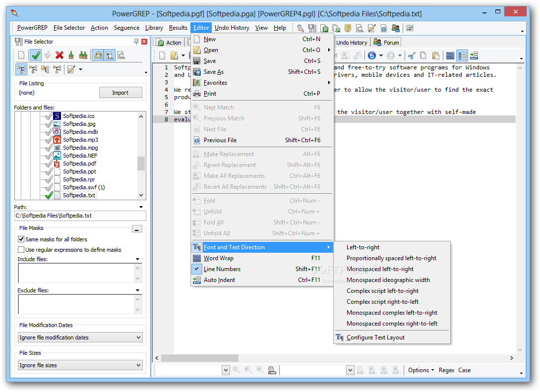This screenshot has width=540, height=392.
Task: Enable Use regular expressions to define masks
Action: (21, 249)
